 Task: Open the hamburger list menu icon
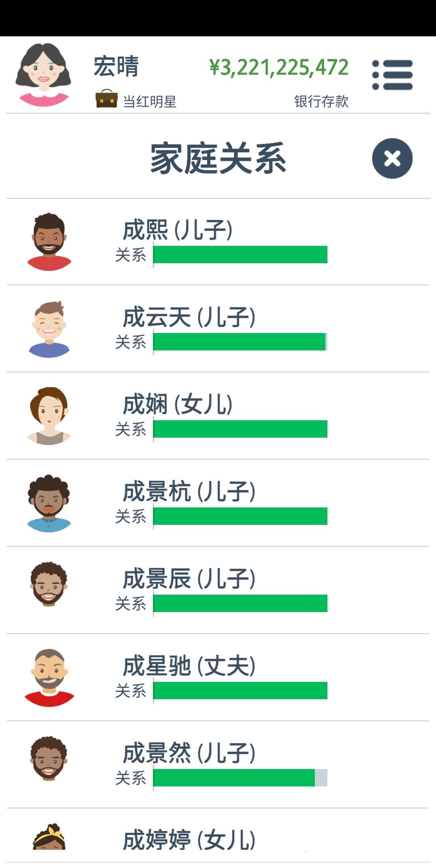392,75
